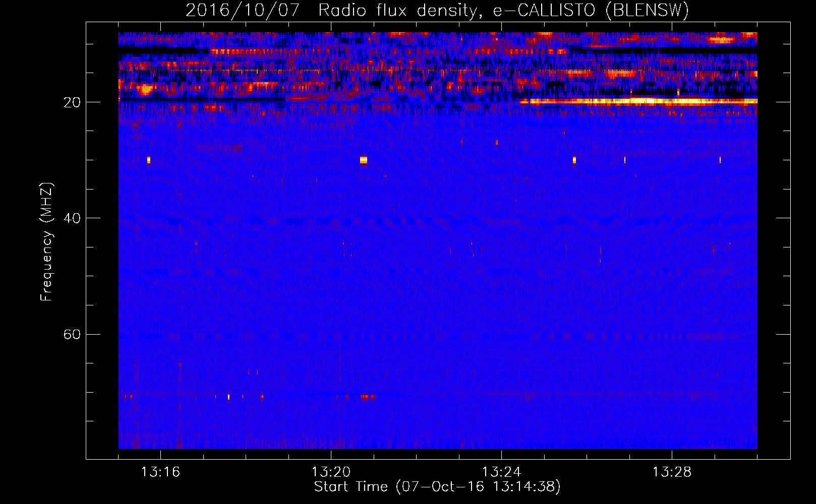Viewport: 816px width, 504px height.
Task: Click the '13:24' time tick label
Action: (x=501, y=472)
